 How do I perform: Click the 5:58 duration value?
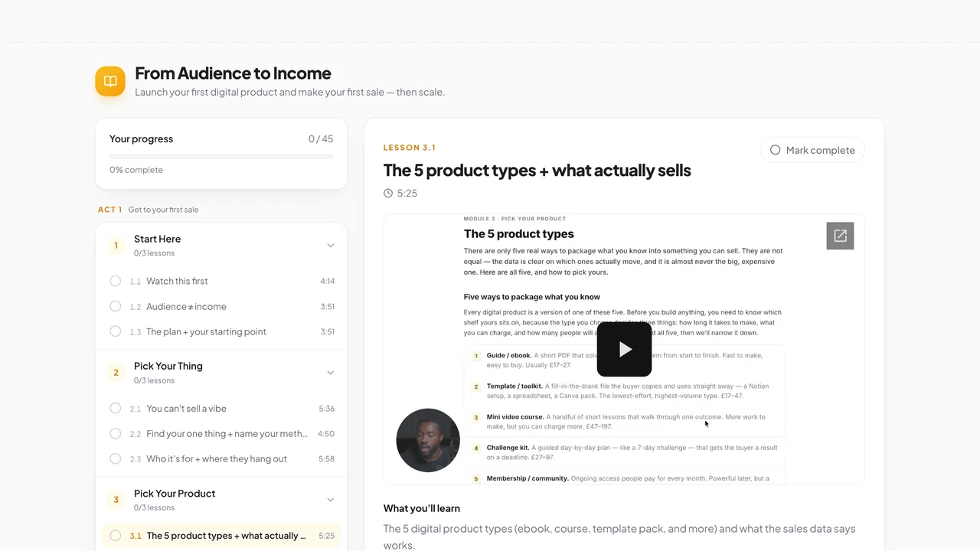pos(327,459)
